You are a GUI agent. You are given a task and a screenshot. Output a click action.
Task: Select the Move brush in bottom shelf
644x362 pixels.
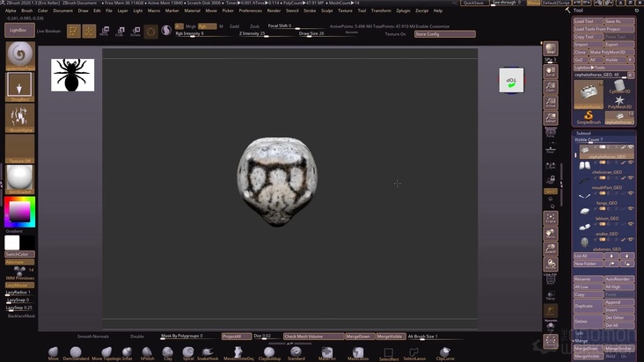point(54,353)
